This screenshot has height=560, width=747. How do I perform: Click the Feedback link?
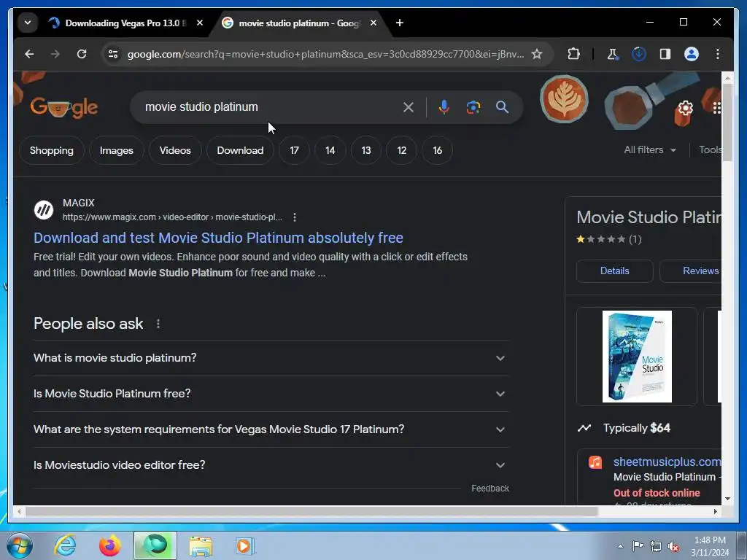[x=490, y=489]
